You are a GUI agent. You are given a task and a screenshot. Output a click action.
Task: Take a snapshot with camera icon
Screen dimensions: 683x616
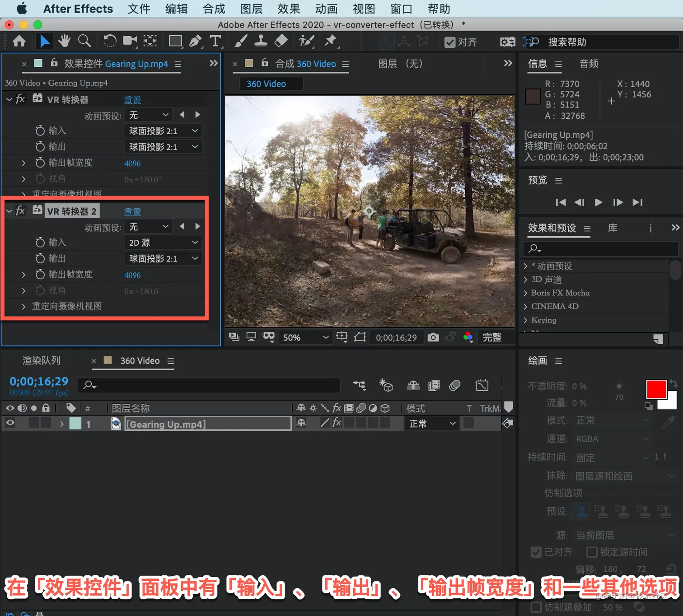point(433,337)
